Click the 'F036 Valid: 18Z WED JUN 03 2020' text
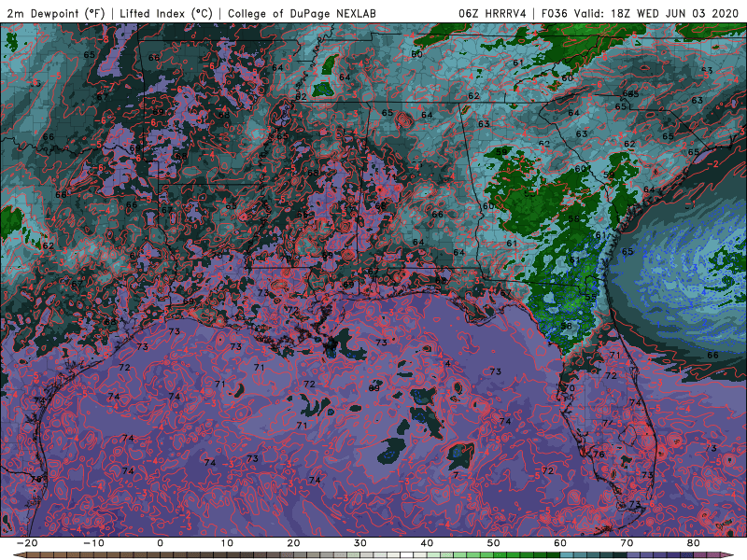 [x=640, y=13]
